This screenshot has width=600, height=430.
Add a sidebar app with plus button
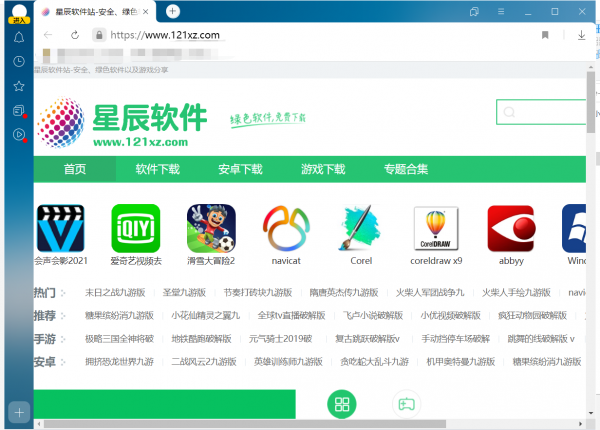click(19, 412)
